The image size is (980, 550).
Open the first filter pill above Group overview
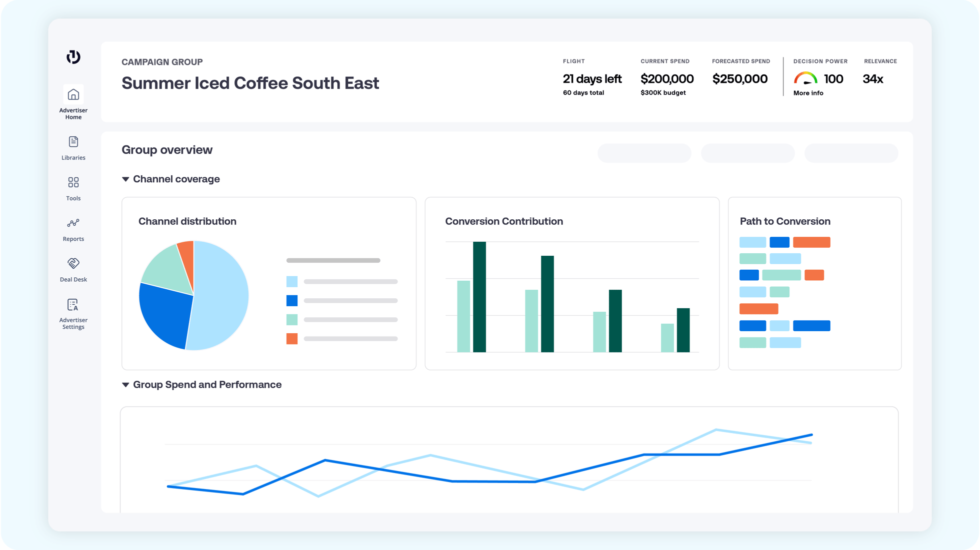[x=644, y=153]
